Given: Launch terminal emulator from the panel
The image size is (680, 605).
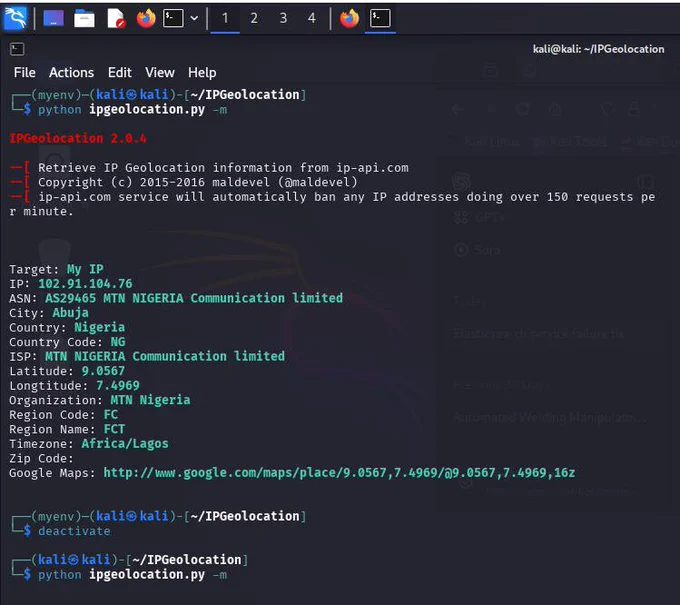Looking at the screenshot, I should [x=173, y=19].
